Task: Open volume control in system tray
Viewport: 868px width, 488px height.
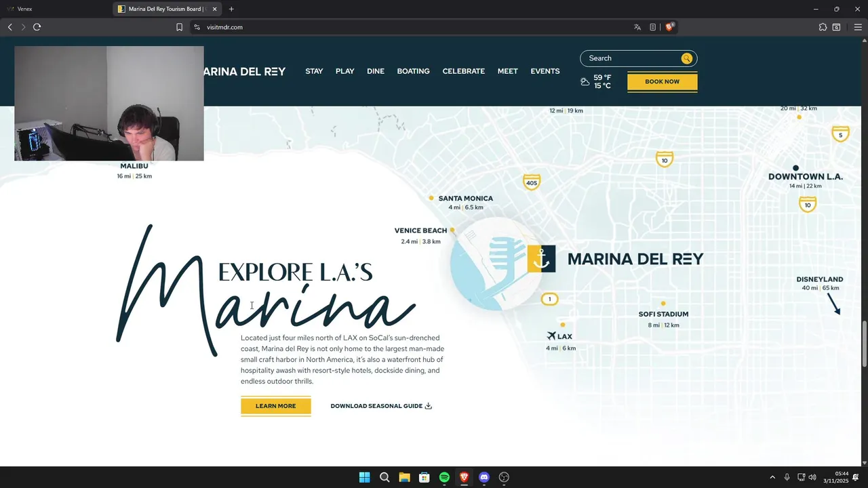Action: tap(812, 477)
